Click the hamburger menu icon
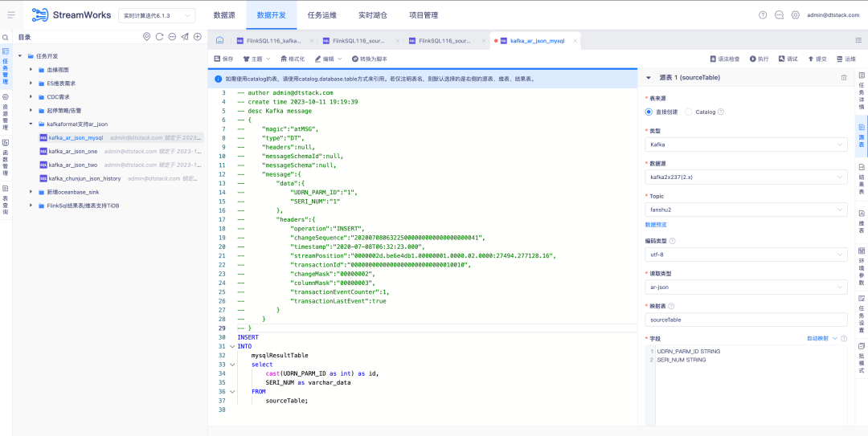 pos(11,15)
